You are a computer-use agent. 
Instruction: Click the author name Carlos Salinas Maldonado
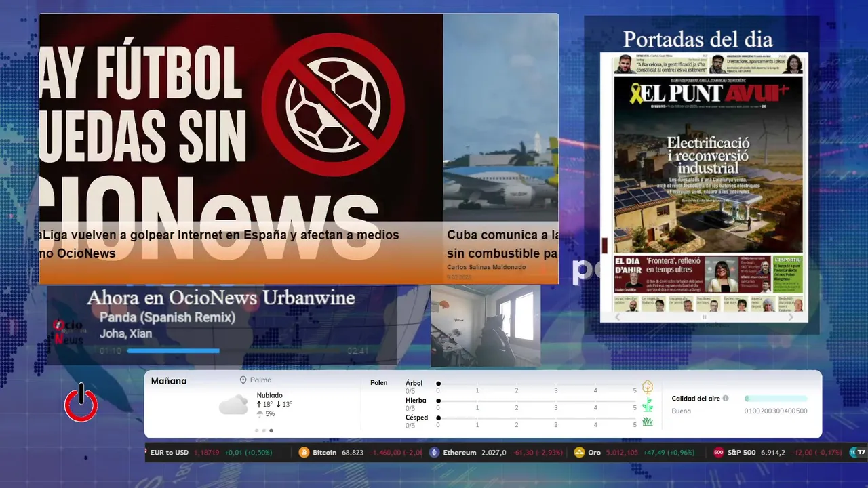(x=486, y=267)
